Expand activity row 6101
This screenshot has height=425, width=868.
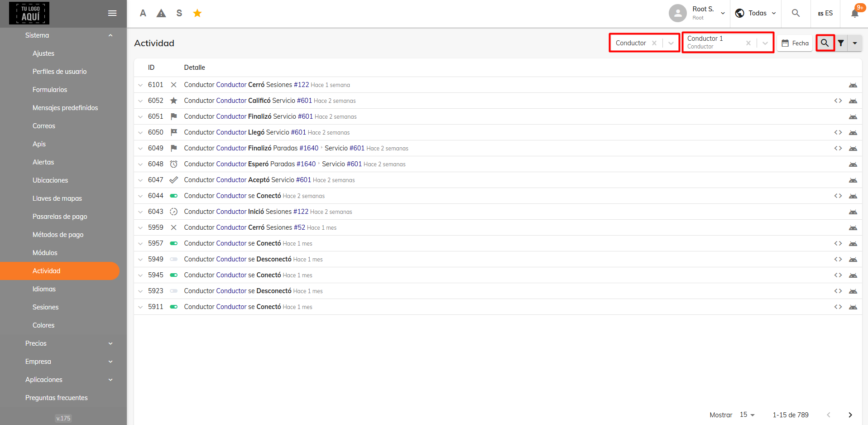pyautogui.click(x=140, y=85)
